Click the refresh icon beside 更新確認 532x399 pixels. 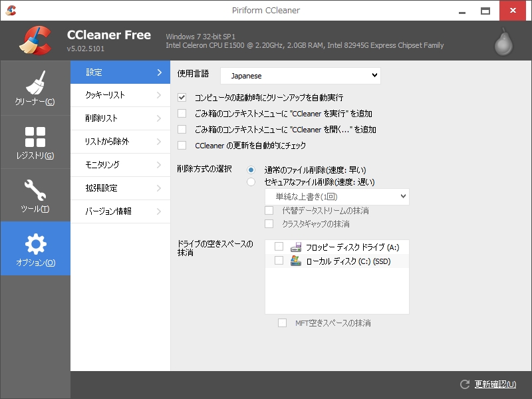[x=465, y=384]
